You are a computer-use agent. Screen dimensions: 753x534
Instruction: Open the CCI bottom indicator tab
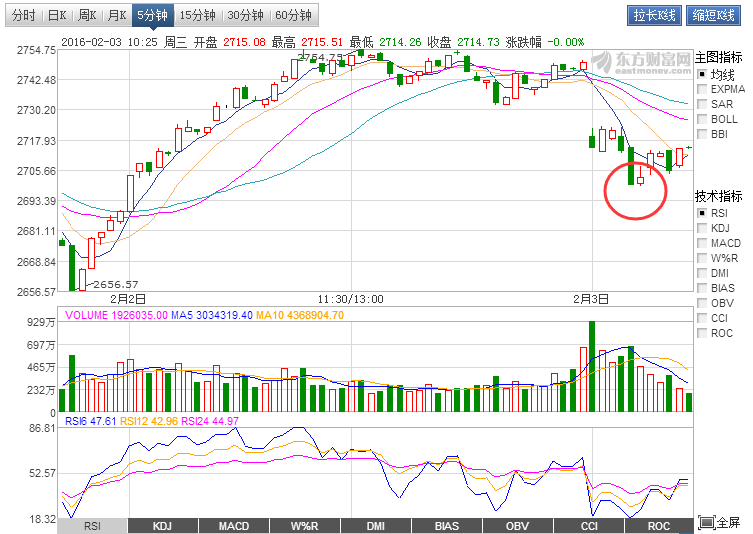click(x=588, y=526)
